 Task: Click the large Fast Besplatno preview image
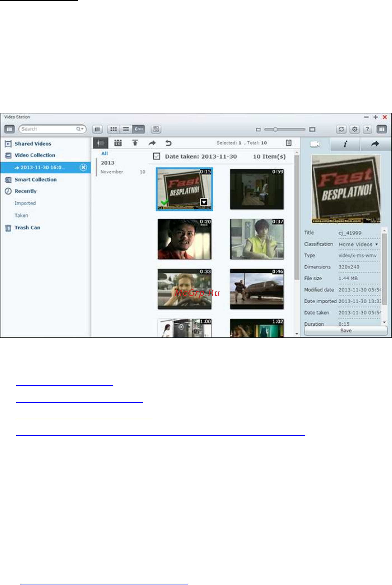[x=346, y=189]
